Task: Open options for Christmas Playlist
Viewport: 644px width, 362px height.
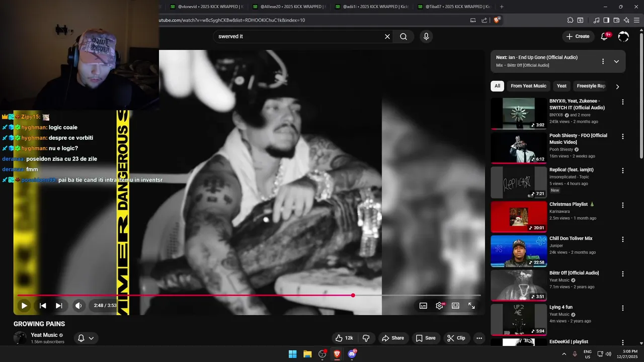Action: point(623,205)
